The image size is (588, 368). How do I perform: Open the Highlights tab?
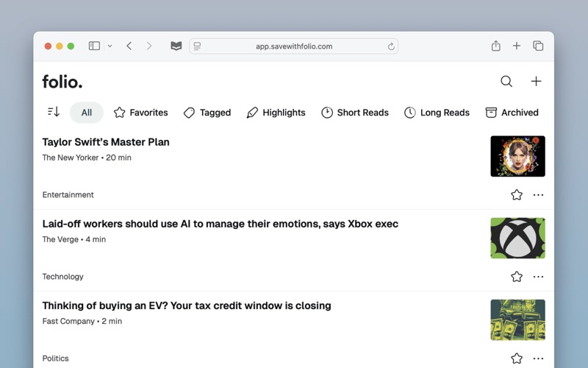(276, 113)
